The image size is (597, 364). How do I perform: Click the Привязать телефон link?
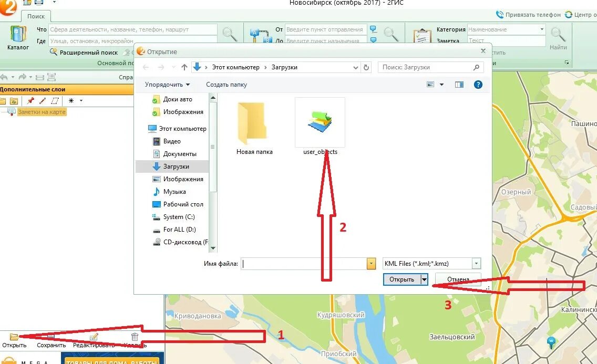529,15
